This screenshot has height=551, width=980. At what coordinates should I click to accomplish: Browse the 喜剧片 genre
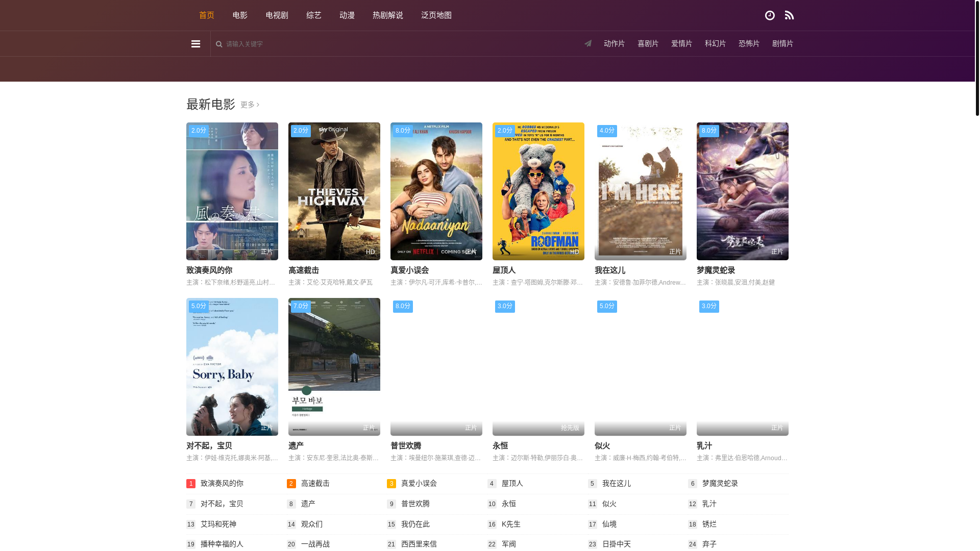(x=648, y=43)
